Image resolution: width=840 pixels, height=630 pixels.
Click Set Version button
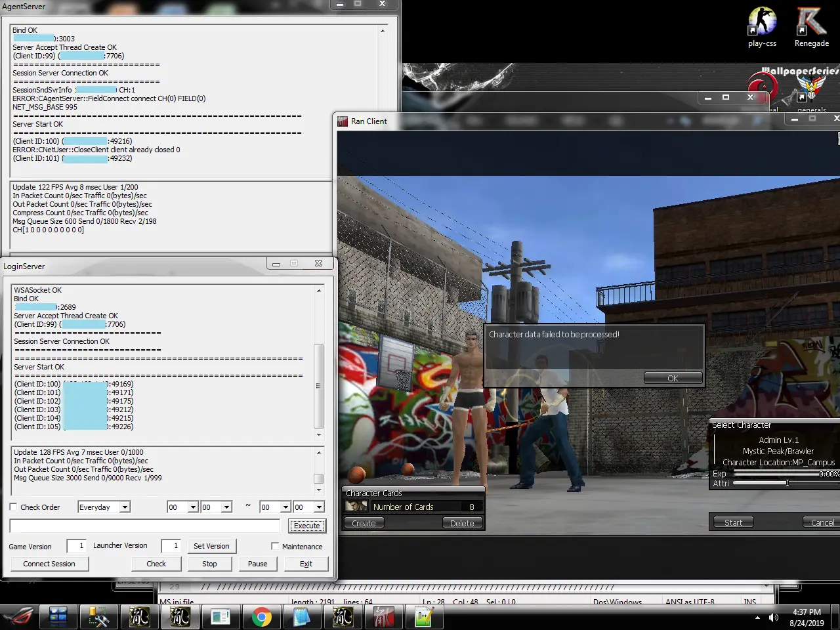tap(211, 546)
